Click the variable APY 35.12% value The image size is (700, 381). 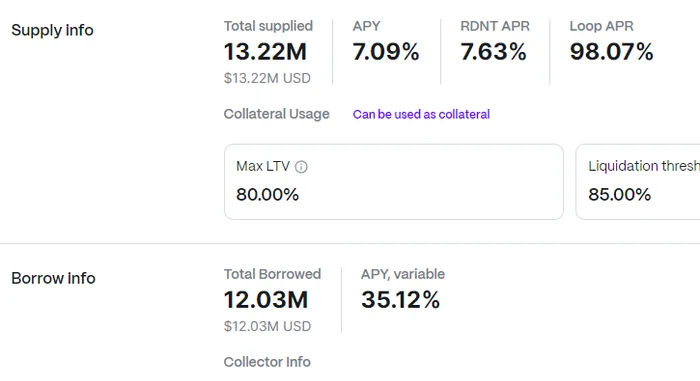[x=400, y=300]
